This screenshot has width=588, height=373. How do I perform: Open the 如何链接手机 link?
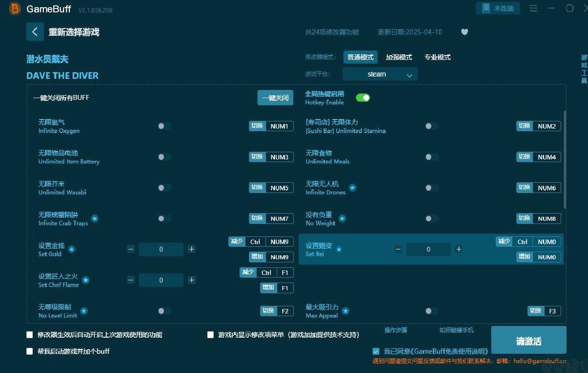pos(456,330)
